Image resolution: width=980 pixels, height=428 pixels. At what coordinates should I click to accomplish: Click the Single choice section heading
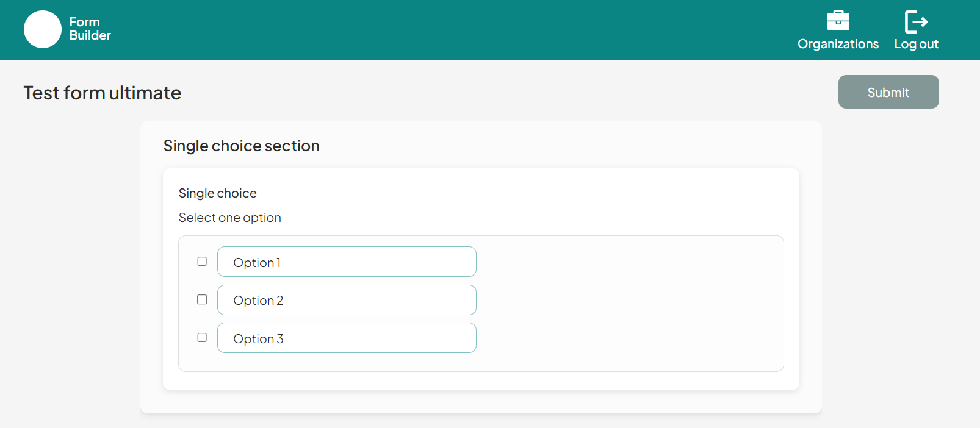pos(242,146)
